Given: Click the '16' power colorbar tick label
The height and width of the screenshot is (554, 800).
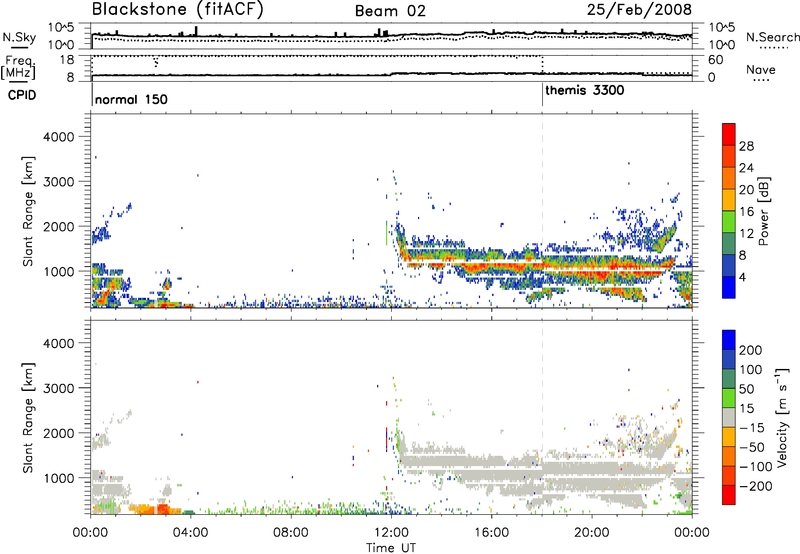Looking at the screenshot, I should pos(746,212).
